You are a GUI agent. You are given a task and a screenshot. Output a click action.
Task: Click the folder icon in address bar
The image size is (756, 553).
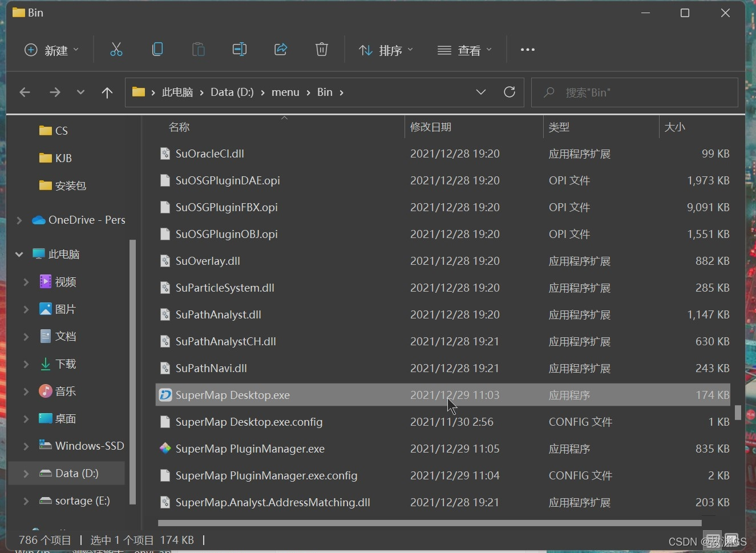[139, 92]
